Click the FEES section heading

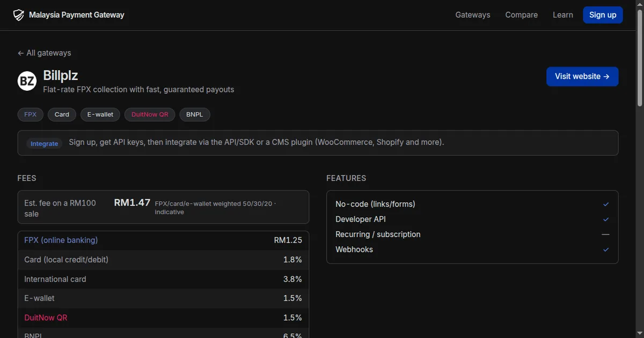tap(27, 178)
